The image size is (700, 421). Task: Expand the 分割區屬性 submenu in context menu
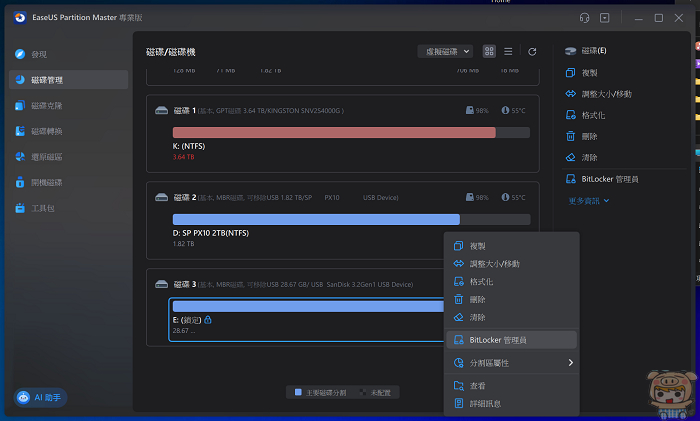[512, 363]
